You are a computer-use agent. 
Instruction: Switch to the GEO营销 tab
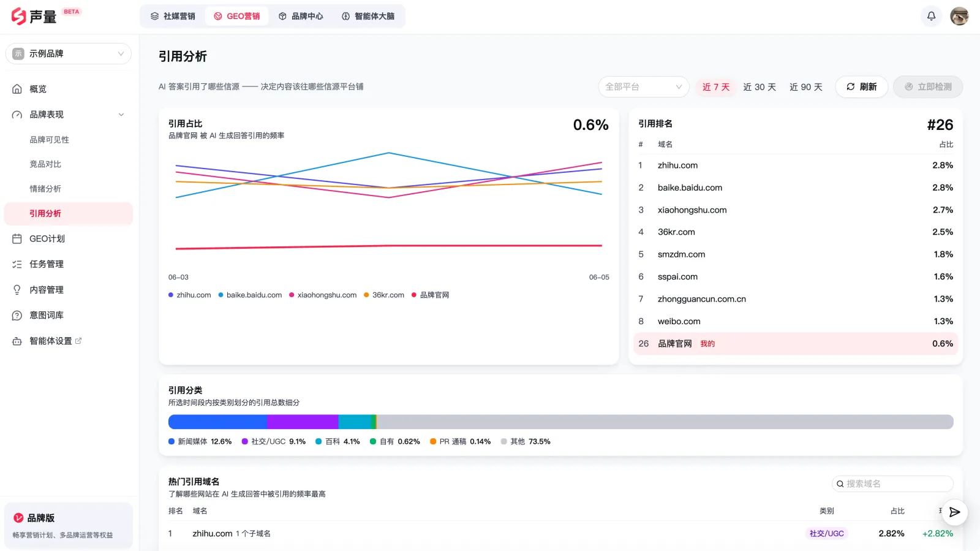(x=237, y=17)
